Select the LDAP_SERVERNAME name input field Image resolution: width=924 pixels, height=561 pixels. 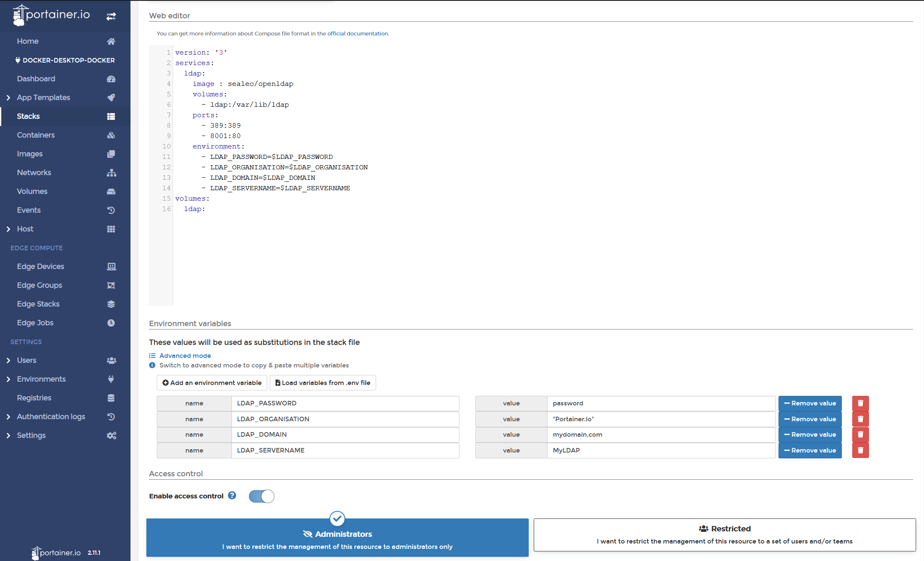tap(346, 450)
